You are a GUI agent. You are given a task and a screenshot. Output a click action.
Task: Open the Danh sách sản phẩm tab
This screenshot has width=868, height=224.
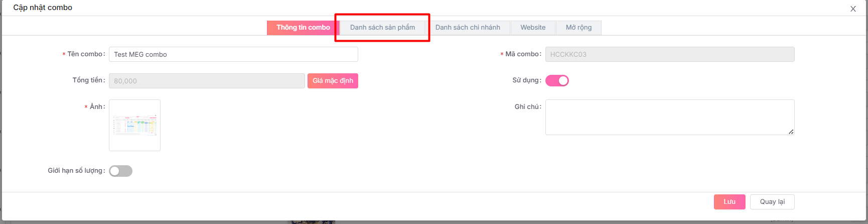(x=382, y=28)
